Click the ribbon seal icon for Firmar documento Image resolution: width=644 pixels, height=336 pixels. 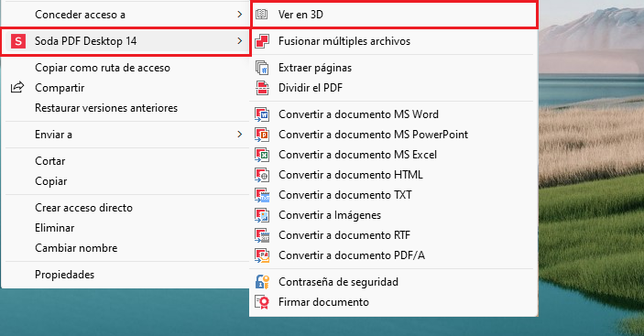tap(262, 302)
